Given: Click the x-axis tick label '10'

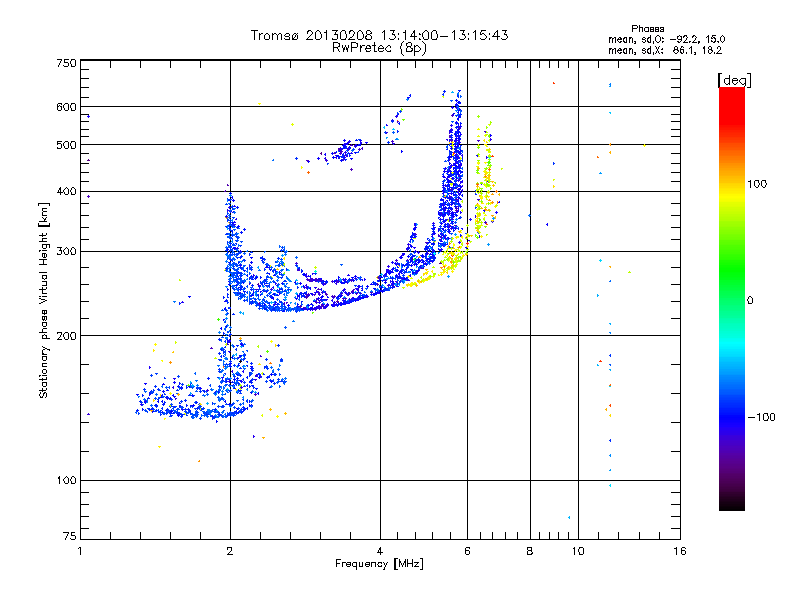Looking at the screenshot, I should click(x=578, y=551).
